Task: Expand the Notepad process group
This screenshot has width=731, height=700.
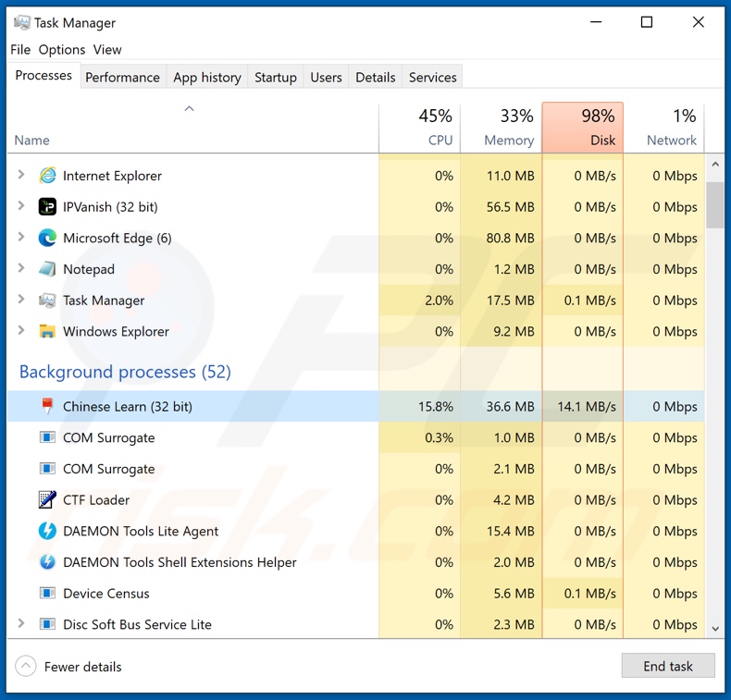Action: click(x=21, y=268)
